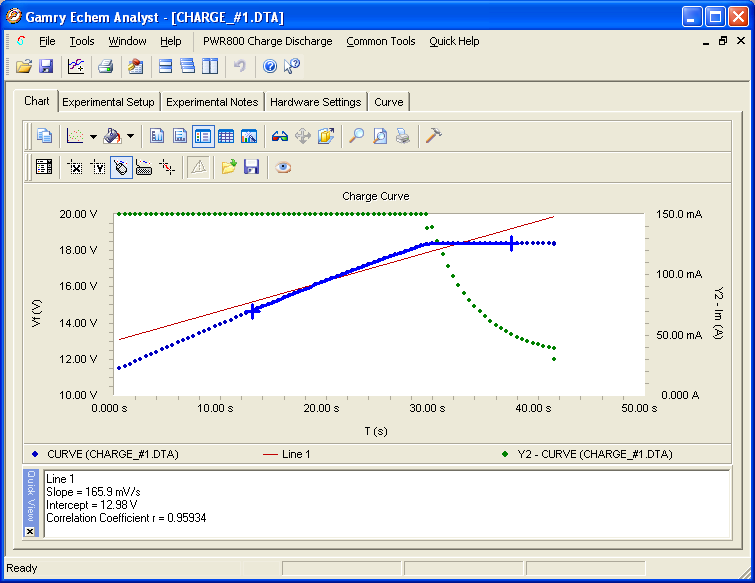
Task: Activate What's This pointer help icon
Action: [291, 66]
